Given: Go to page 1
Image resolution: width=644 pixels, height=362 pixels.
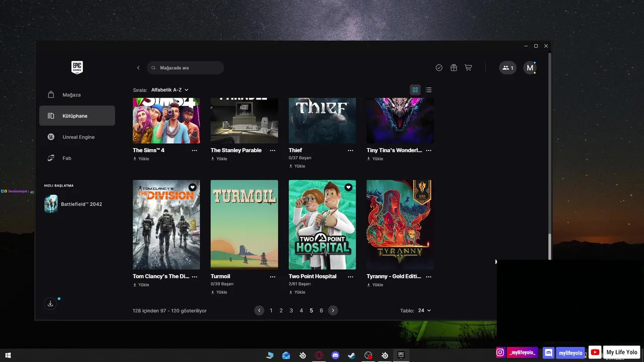Looking at the screenshot, I should (271, 311).
